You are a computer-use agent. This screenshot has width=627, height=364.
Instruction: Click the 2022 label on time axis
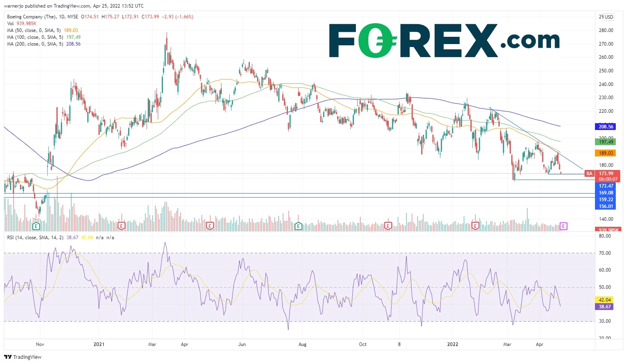tap(453, 344)
